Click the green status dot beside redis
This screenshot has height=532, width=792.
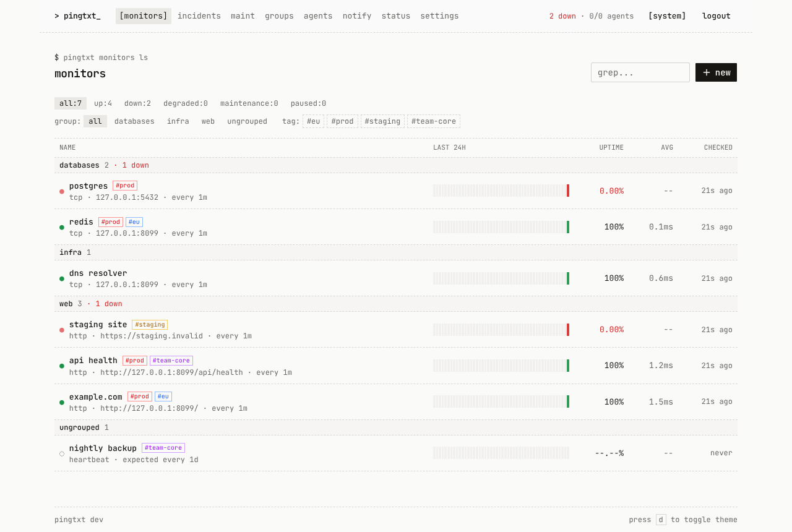pyautogui.click(x=62, y=227)
